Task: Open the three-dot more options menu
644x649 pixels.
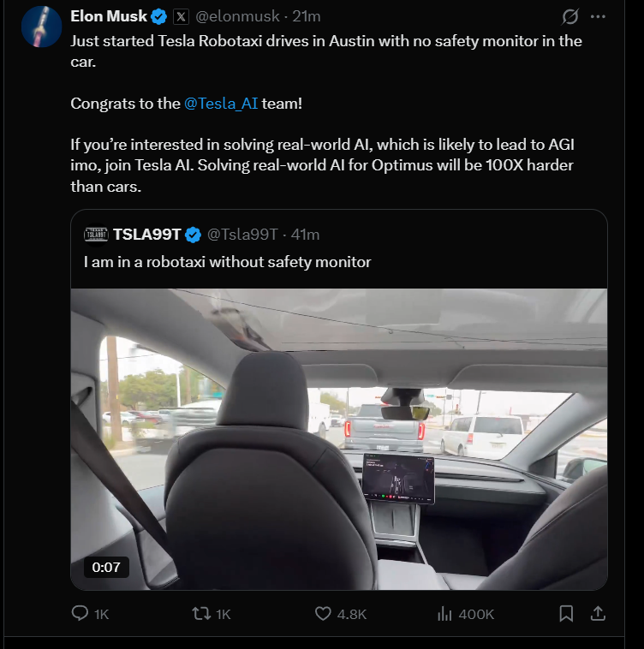Action: (599, 16)
